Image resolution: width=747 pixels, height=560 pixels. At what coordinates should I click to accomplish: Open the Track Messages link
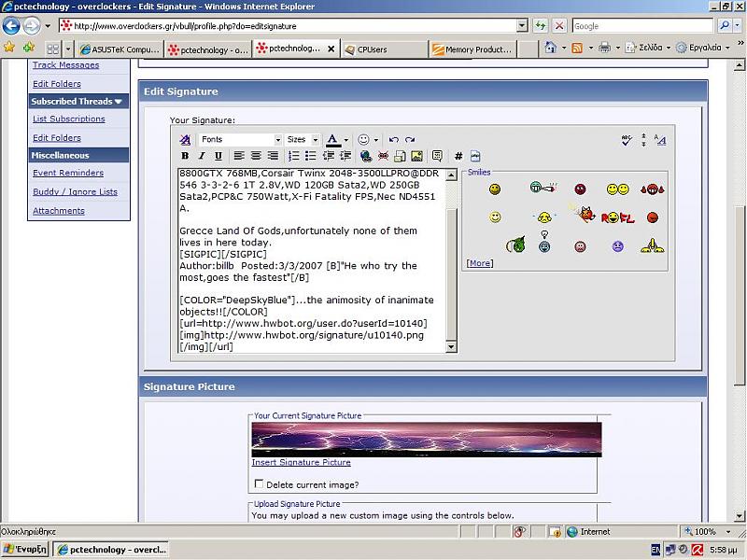pyautogui.click(x=65, y=65)
